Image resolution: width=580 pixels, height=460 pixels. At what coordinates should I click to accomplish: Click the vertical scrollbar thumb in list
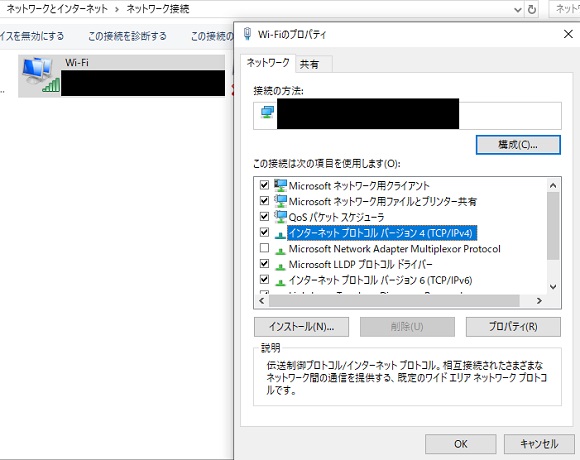click(553, 226)
